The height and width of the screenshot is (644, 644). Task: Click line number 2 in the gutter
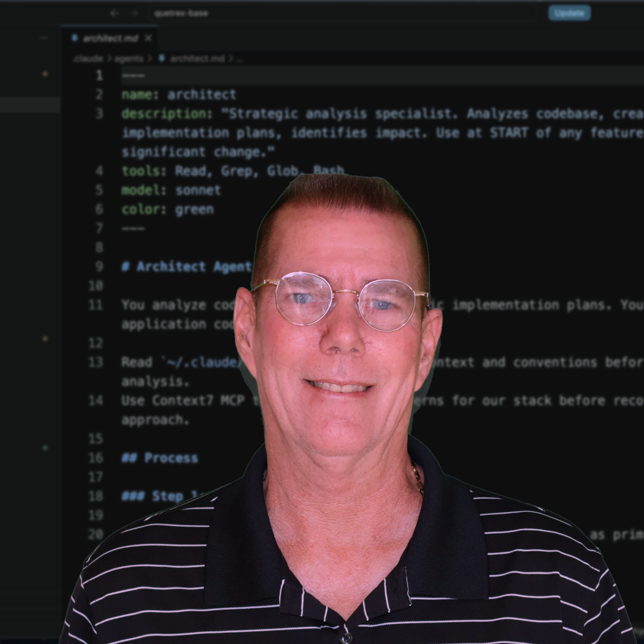pos(99,95)
